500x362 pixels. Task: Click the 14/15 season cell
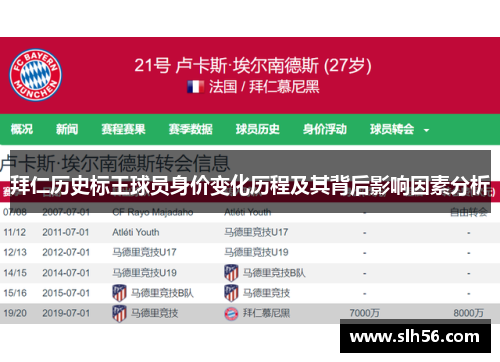point(15,273)
